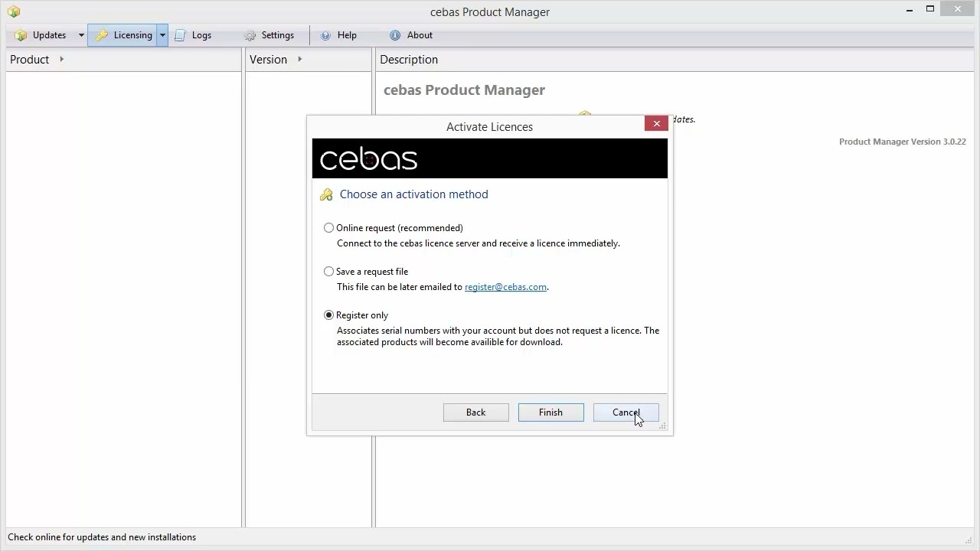Screen dimensions: 980x551
Task: Click the Product column sort arrow
Action: [62, 59]
